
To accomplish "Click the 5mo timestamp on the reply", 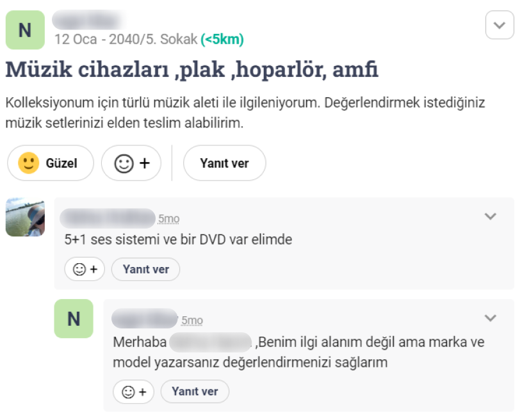I will pyautogui.click(x=192, y=321).
